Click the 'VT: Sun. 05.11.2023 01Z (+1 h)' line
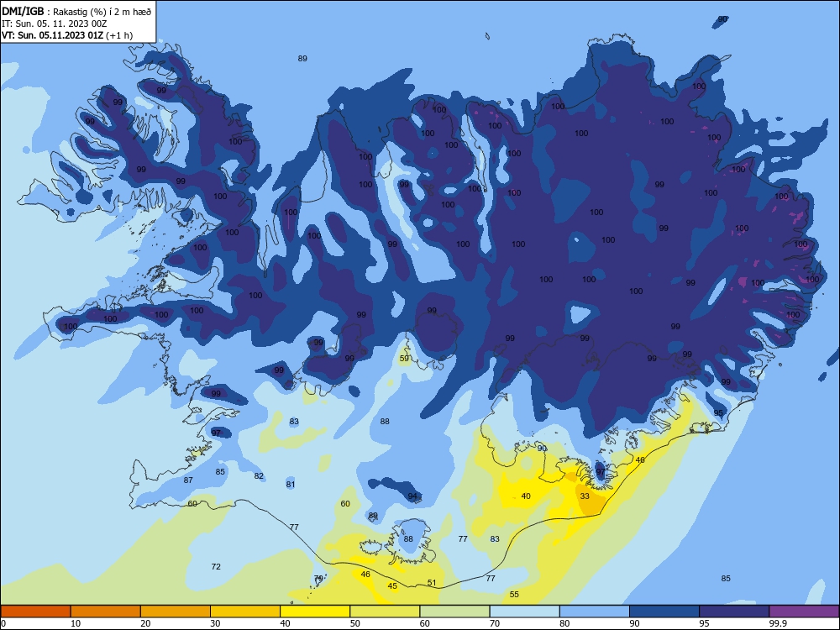Screen dimensions: 840x630 tap(67, 35)
